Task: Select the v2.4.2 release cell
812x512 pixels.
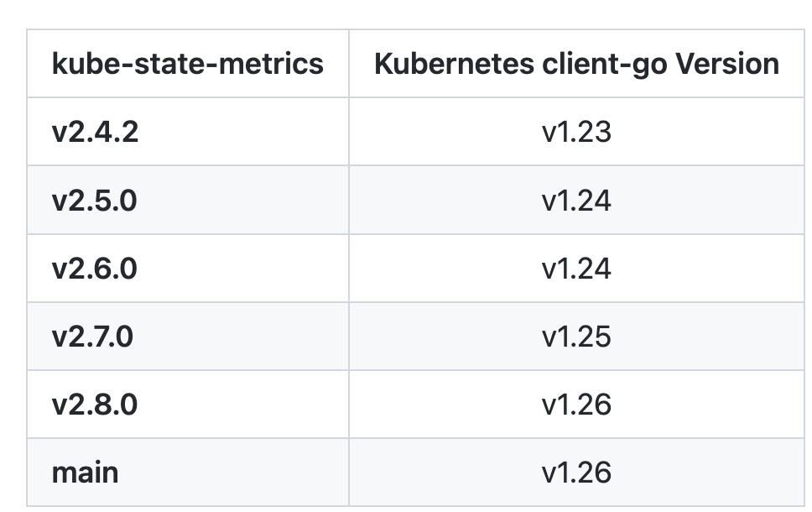Action: point(95,132)
